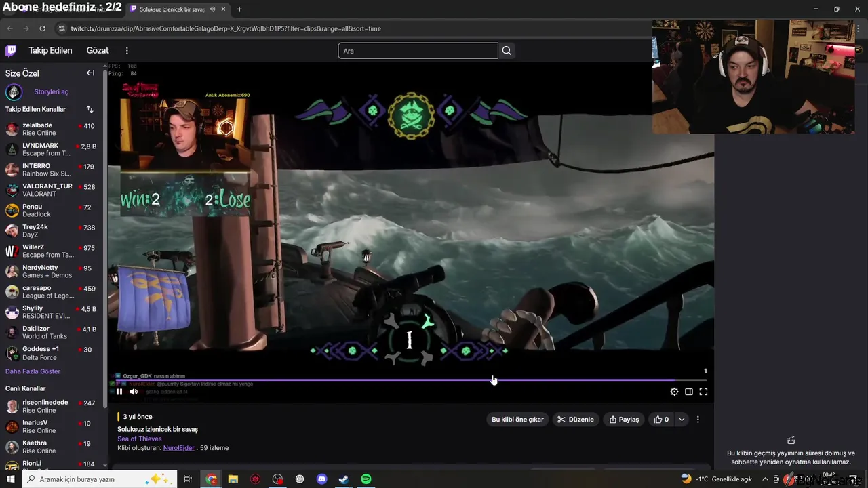
Task: Open the Shylily channel avatar
Action: coord(12,312)
